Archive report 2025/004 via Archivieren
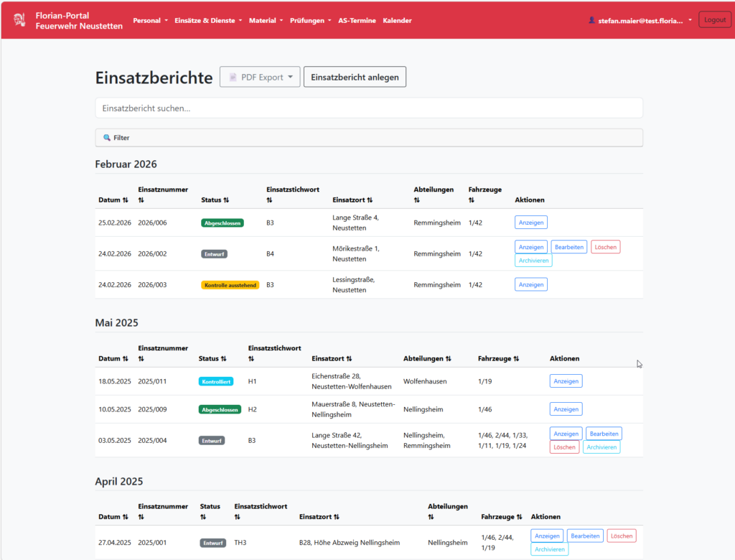 click(x=601, y=447)
